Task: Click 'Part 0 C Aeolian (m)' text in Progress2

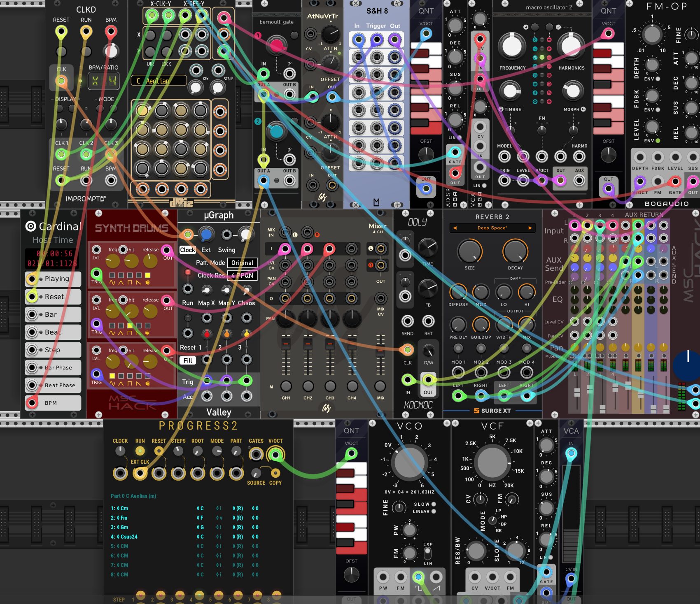Action: (133, 496)
